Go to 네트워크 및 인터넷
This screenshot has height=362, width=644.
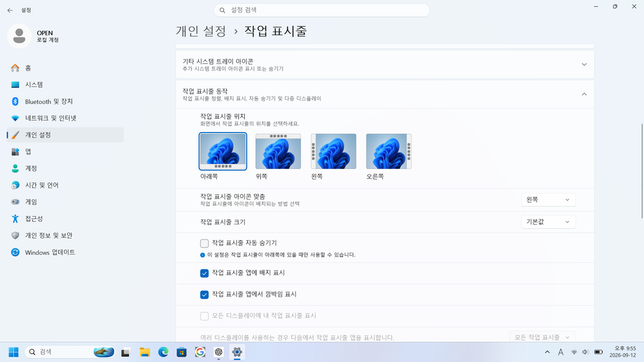coord(65,118)
